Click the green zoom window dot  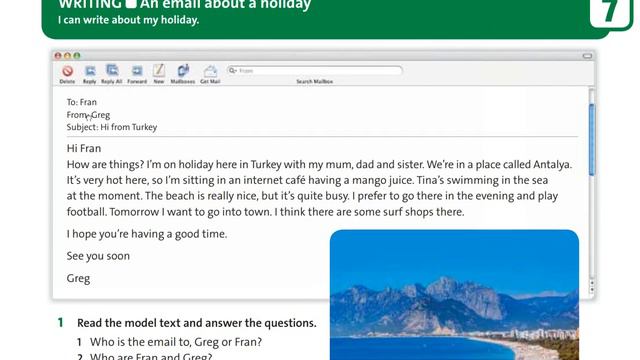point(77,56)
